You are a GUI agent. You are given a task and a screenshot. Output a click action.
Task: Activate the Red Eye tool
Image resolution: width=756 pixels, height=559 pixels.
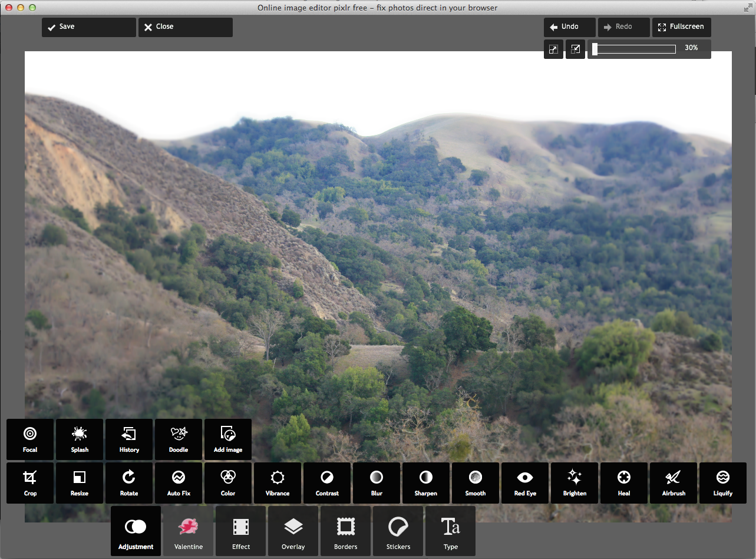525,483
